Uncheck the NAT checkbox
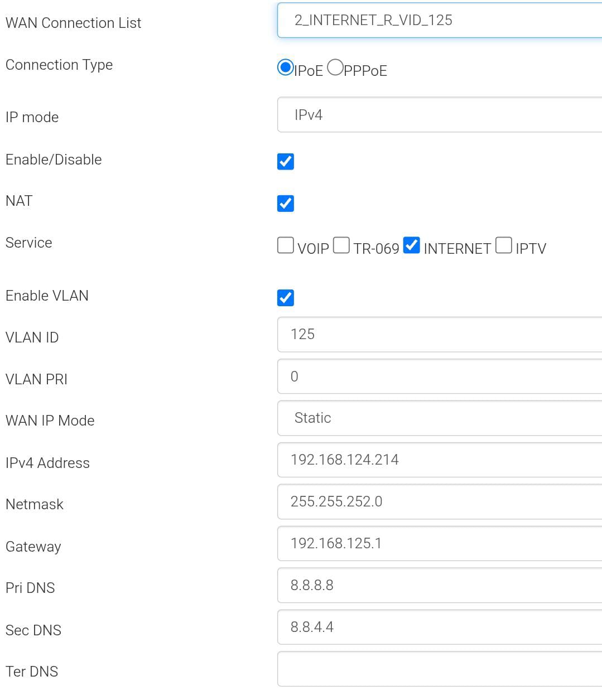This screenshot has width=602, height=700. 286,204
